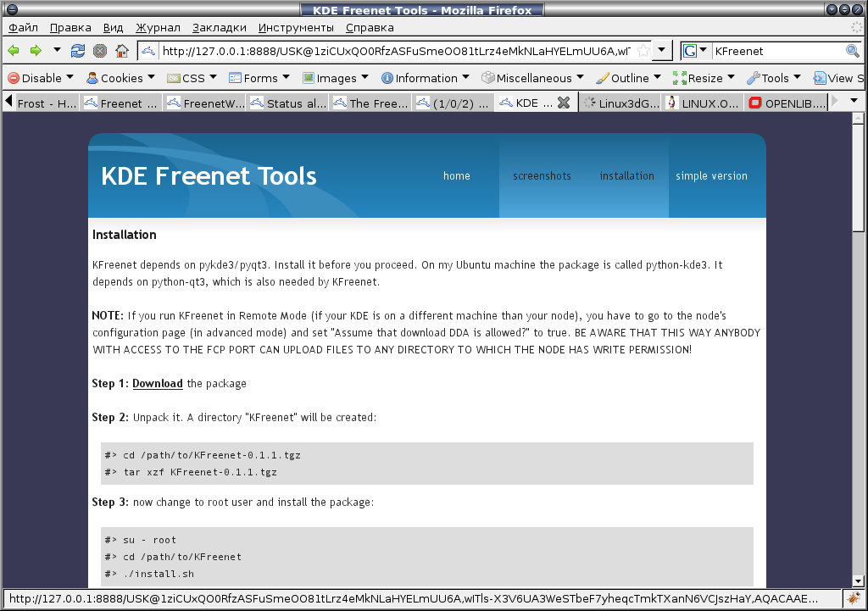Click the View Source toolbar item
The height and width of the screenshot is (611, 868).
pyautogui.click(x=838, y=78)
